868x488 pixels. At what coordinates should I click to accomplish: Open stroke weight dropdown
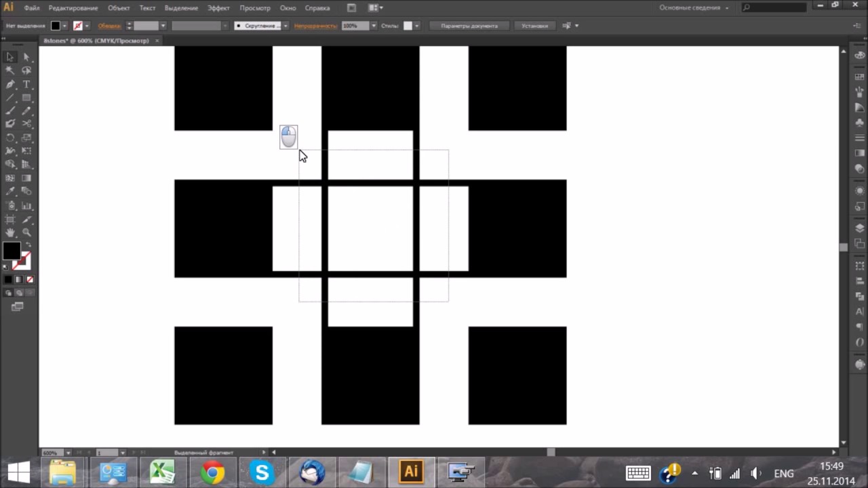click(163, 26)
